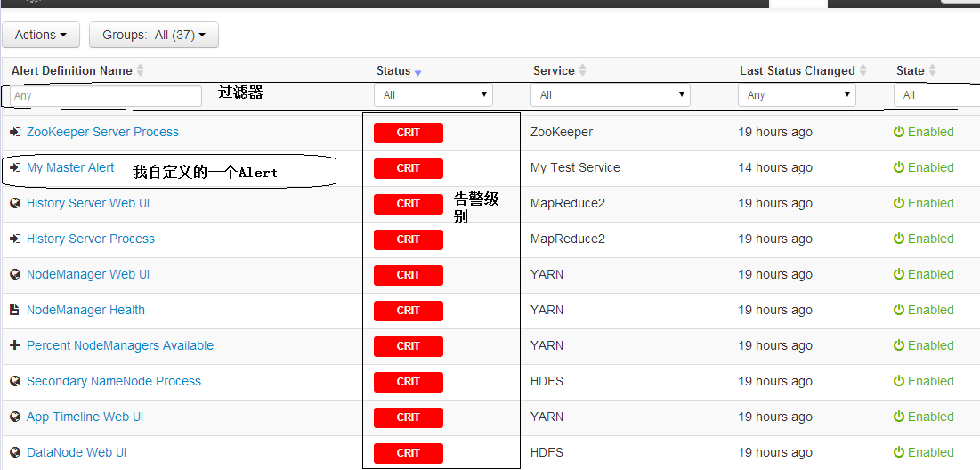The height and width of the screenshot is (470, 980).
Task: Open the Status filter dropdown
Action: pyautogui.click(x=433, y=94)
